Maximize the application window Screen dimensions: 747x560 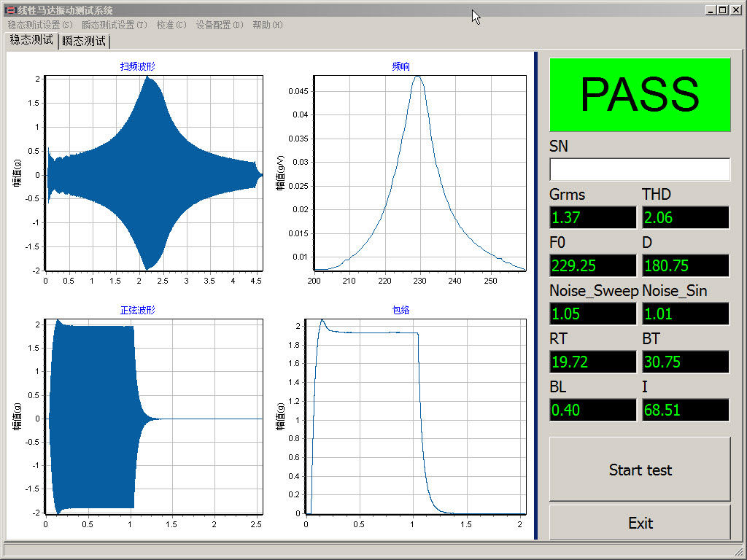pyautogui.click(x=722, y=10)
